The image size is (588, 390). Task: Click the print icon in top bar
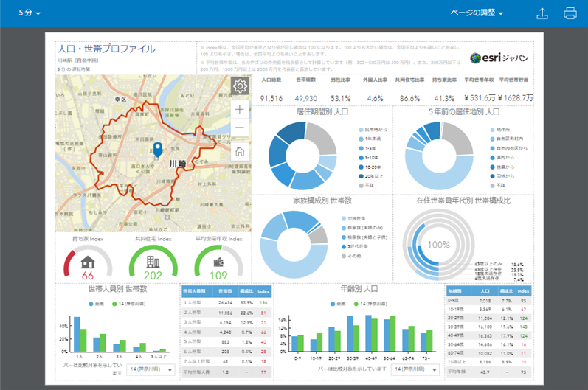570,13
